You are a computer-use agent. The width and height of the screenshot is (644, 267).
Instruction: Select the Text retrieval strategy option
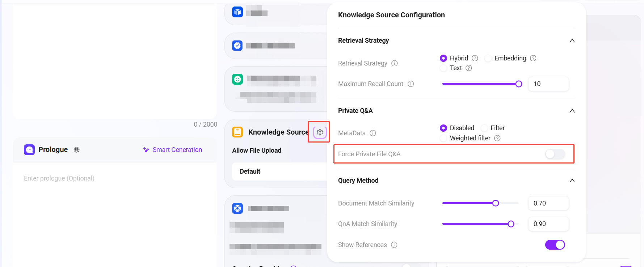click(443, 68)
